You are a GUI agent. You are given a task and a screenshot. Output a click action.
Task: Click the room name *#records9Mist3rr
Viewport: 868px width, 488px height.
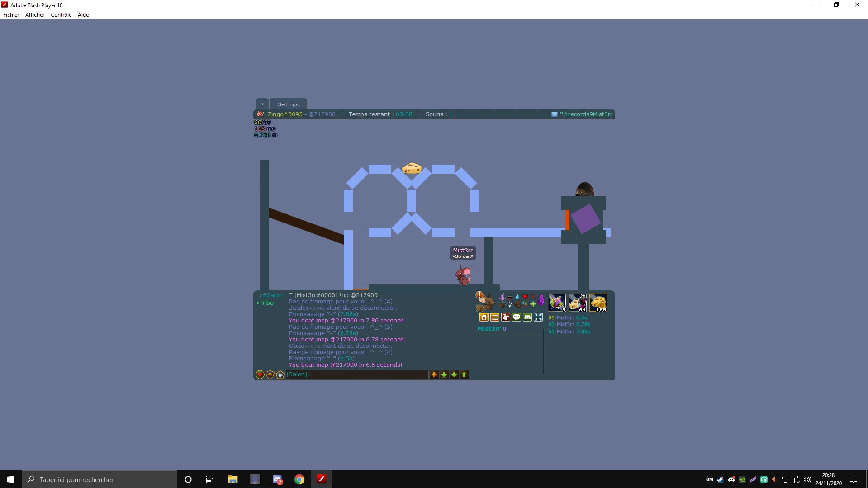[586, 114]
